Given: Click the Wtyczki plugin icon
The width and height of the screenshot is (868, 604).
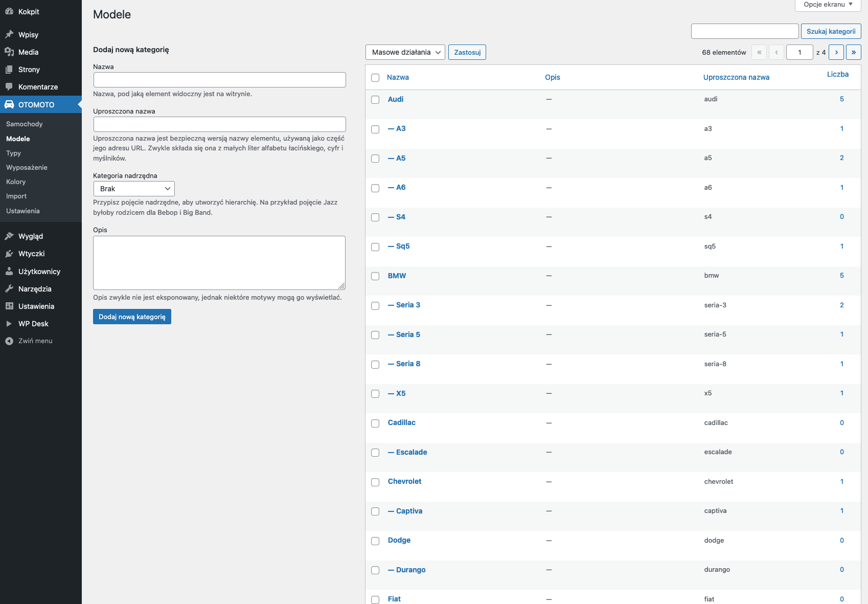Looking at the screenshot, I should [9, 254].
